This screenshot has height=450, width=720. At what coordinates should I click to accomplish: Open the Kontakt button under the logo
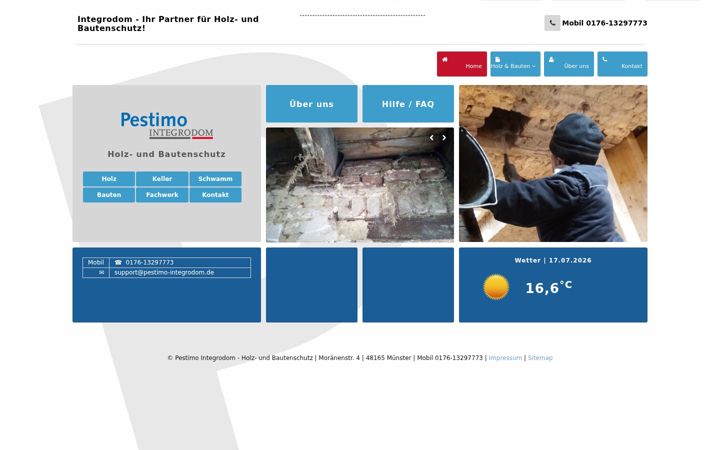click(215, 195)
